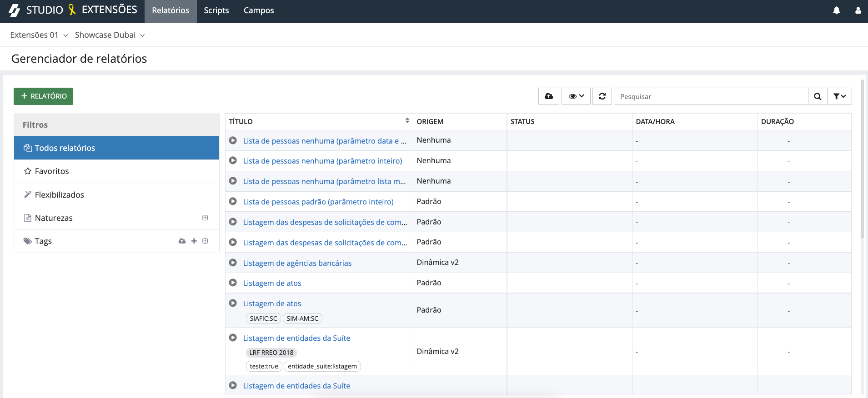This screenshot has height=398, width=868.
Task: Click 'Dinâmica v2' in agências bancárias row
Action: click(x=438, y=262)
